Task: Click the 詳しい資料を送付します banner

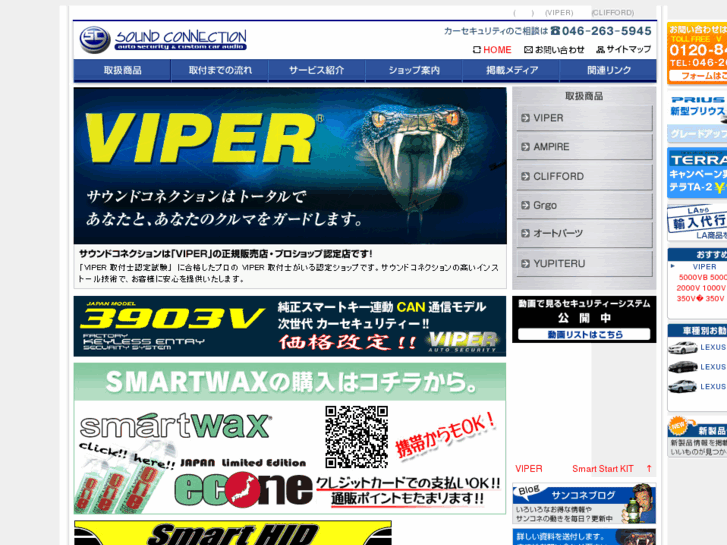Action: [584, 537]
